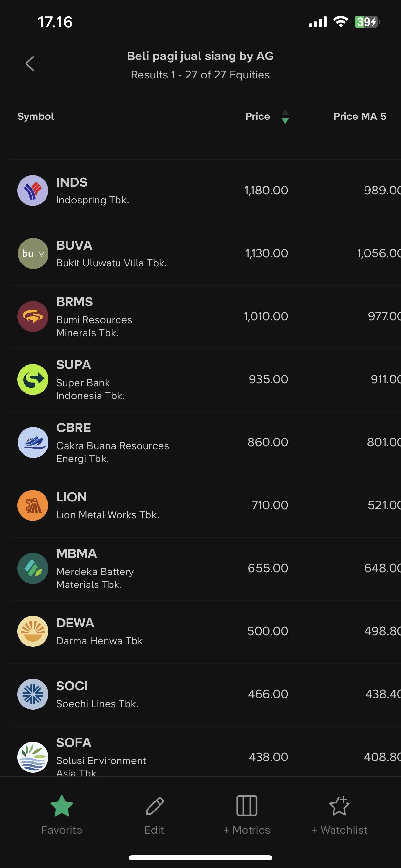Image resolution: width=401 pixels, height=868 pixels.
Task: Tap the INDS Indospring logo
Action: (33, 191)
